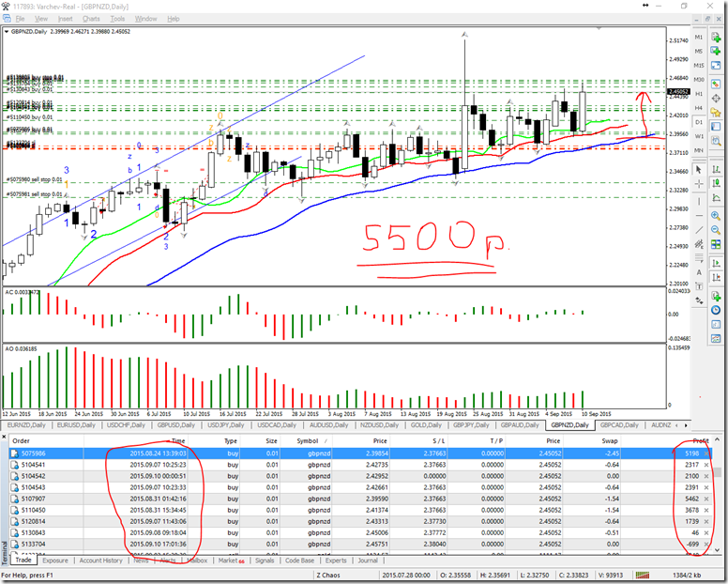The image size is (728, 584).
Task: Click the zoom out magnifier icon
Action: click(x=716, y=230)
